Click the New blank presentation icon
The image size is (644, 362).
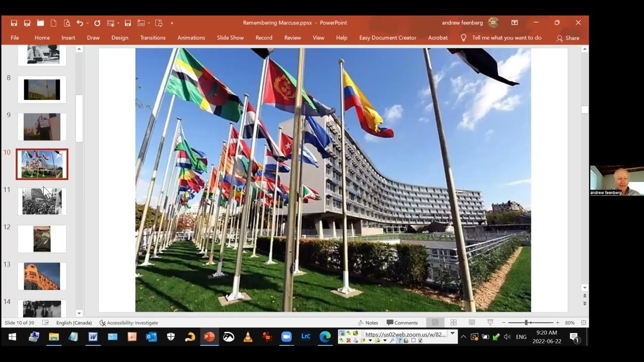click(53, 23)
